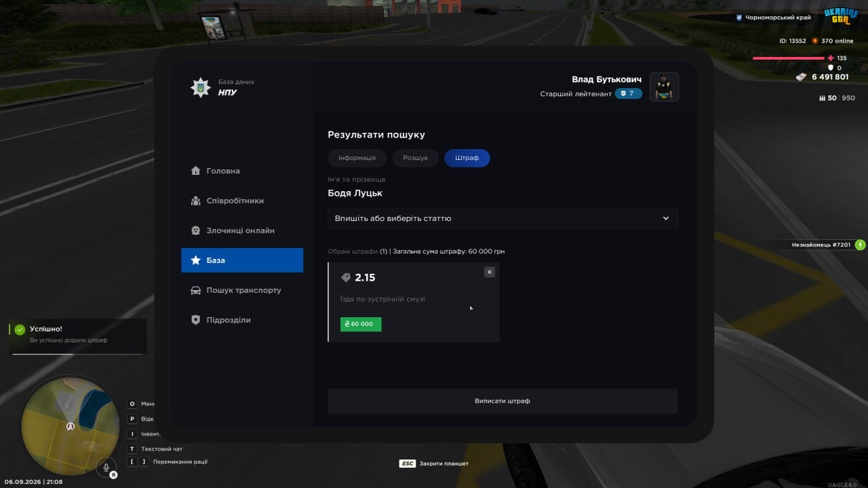Open Злочинці онлайн in the sidebar
Screen dimensions: 868x488
tap(242, 230)
